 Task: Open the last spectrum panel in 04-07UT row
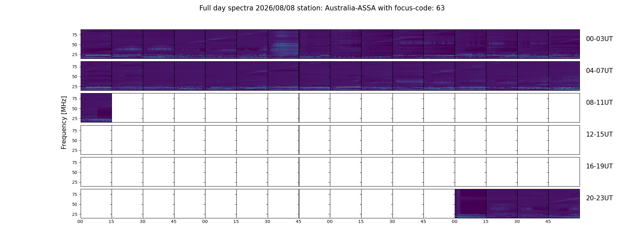click(564, 76)
